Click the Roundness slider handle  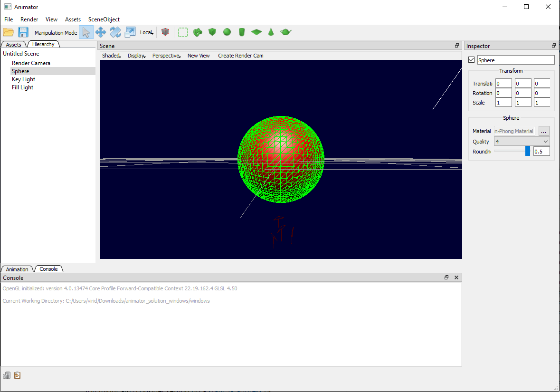(x=527, y=151)
